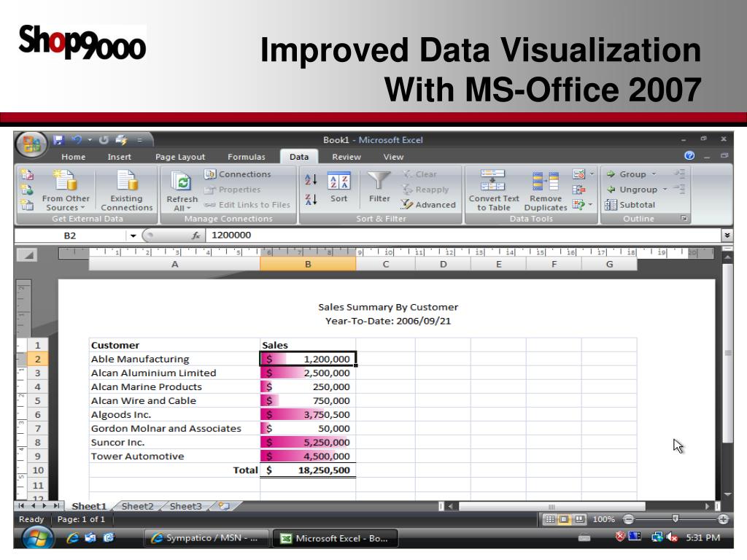Open the Data Validation dropdown arrow
The image size is (747, 560).
[x=592, y=174]
